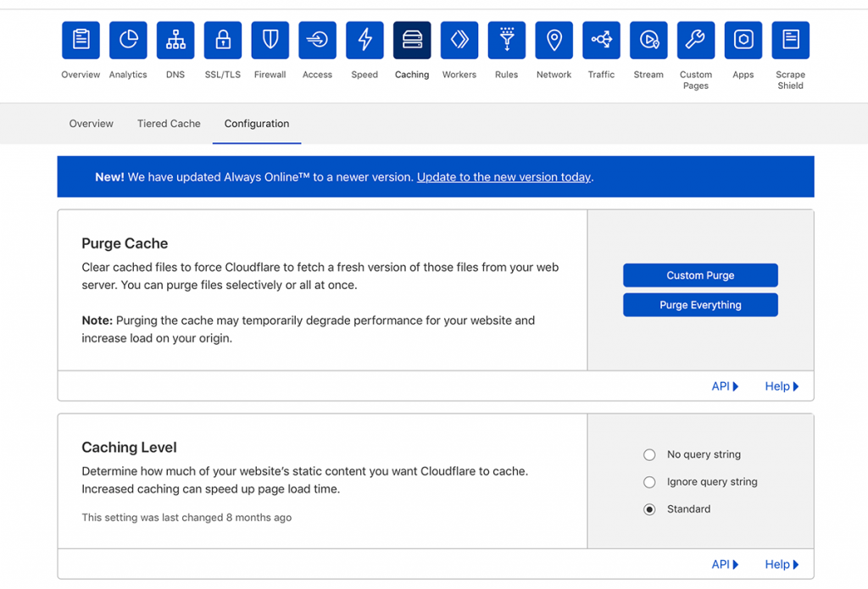Open the Analytics section
Screen dimensions: 868x589
(x=128, y=39)
